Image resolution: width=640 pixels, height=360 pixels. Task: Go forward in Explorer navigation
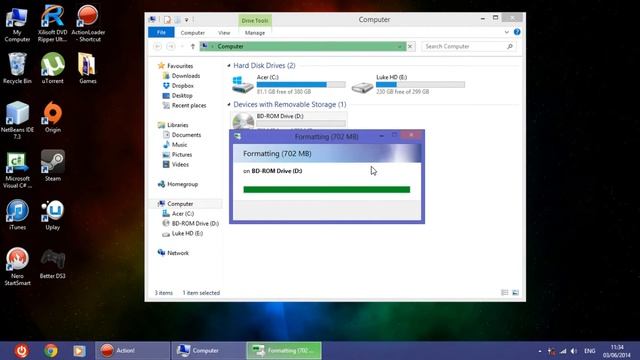[x=171, y=47]
